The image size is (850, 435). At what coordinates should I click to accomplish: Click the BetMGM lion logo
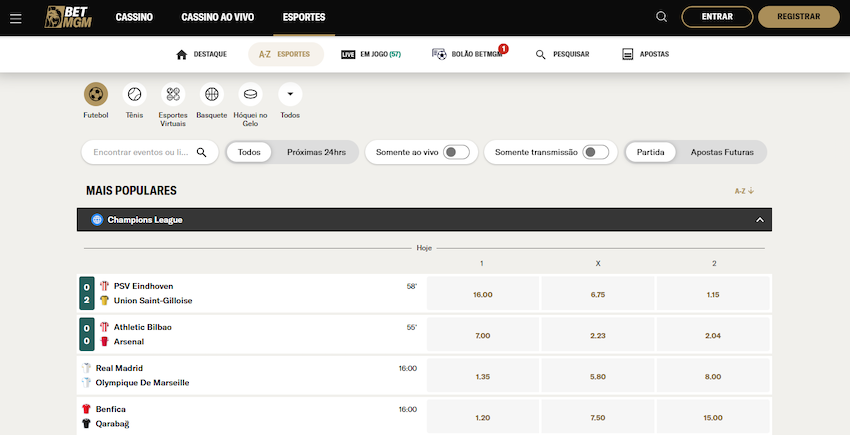[x=68, y=17]
